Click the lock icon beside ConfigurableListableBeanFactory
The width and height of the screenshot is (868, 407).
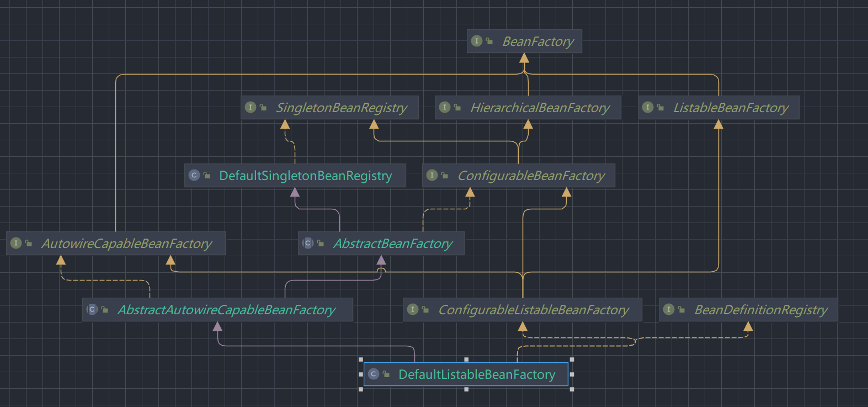pos(425,309)
